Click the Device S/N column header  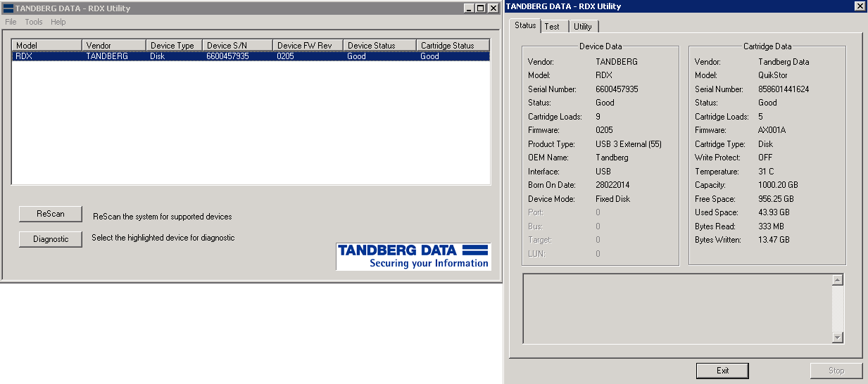(238, 46)
